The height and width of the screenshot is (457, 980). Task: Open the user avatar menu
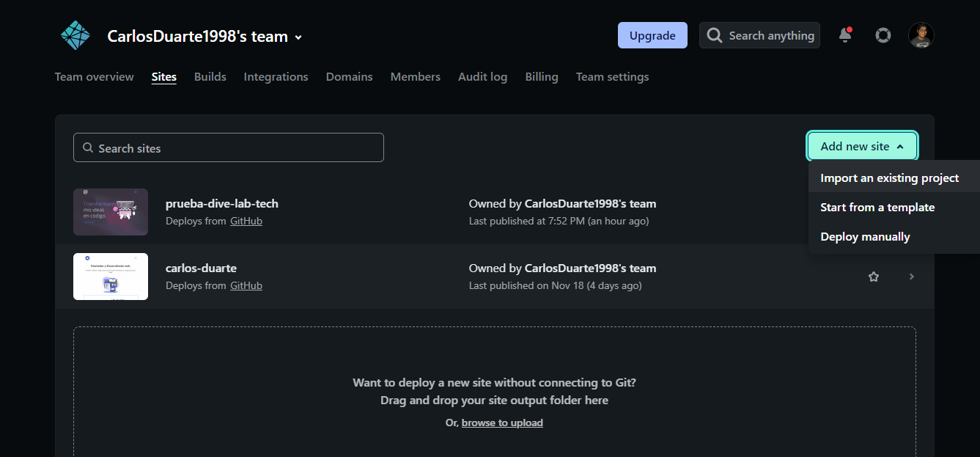921,35
